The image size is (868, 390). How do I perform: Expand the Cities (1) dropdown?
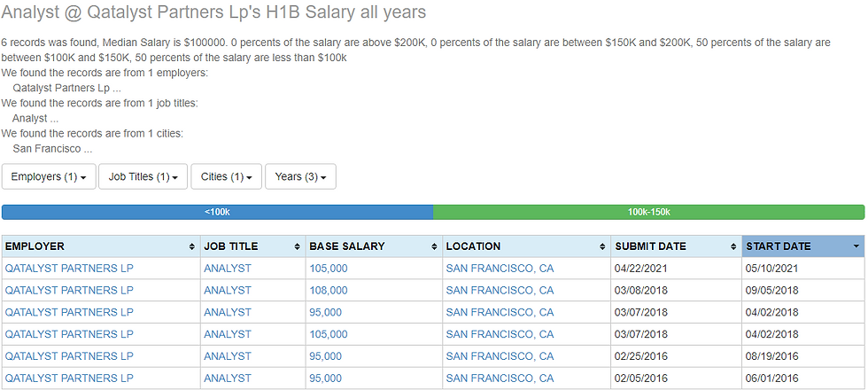coord(227,176)
